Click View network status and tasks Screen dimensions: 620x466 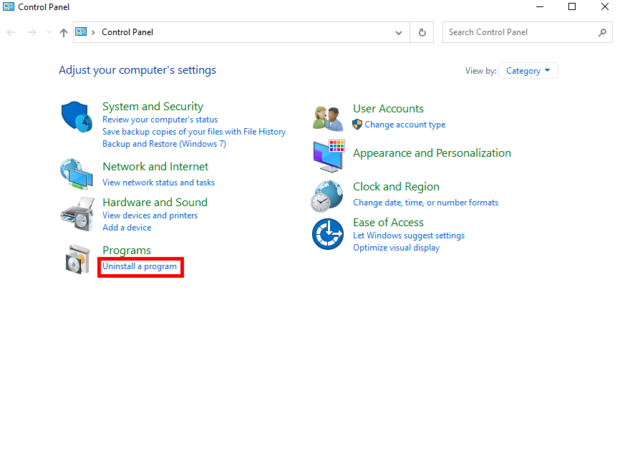[159, 183]
